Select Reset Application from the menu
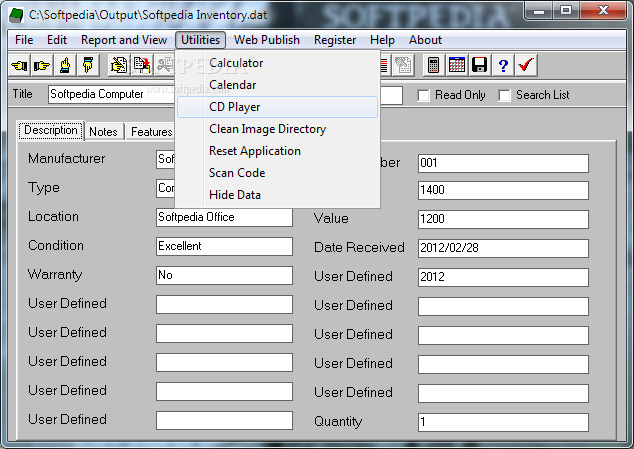This screenshot has width=634, height=449. tap(277, 151)
